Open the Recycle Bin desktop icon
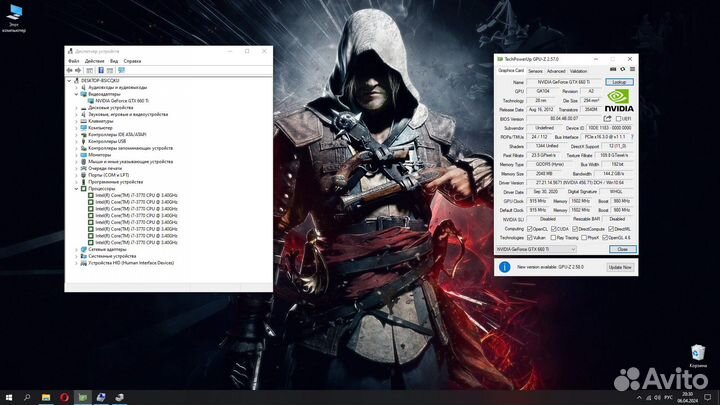This screenshot has height=405, width=720. click(x=698, y=356)
